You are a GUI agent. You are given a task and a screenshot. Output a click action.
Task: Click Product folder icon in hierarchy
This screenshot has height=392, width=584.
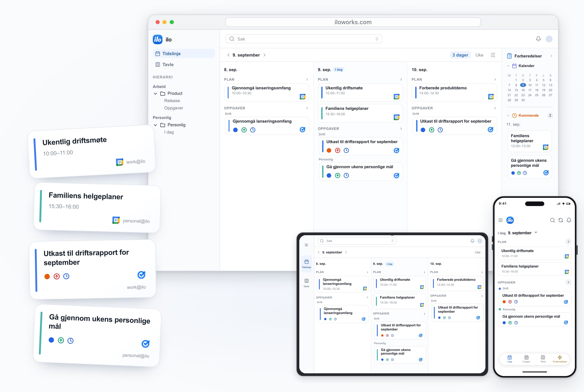tap(163, 93)
